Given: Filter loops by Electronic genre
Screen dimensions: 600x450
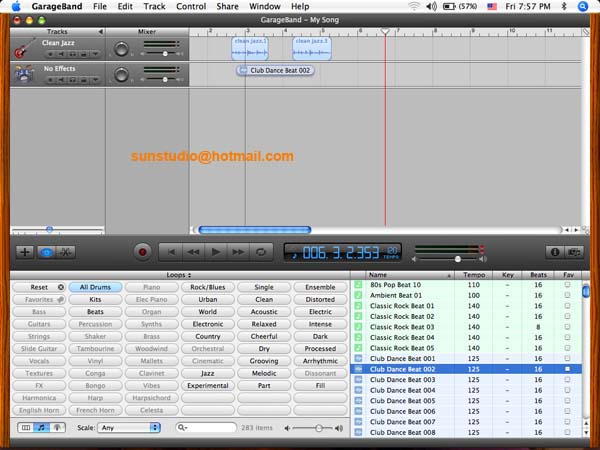Looking at the screenshot, I should tap(208, 324).
